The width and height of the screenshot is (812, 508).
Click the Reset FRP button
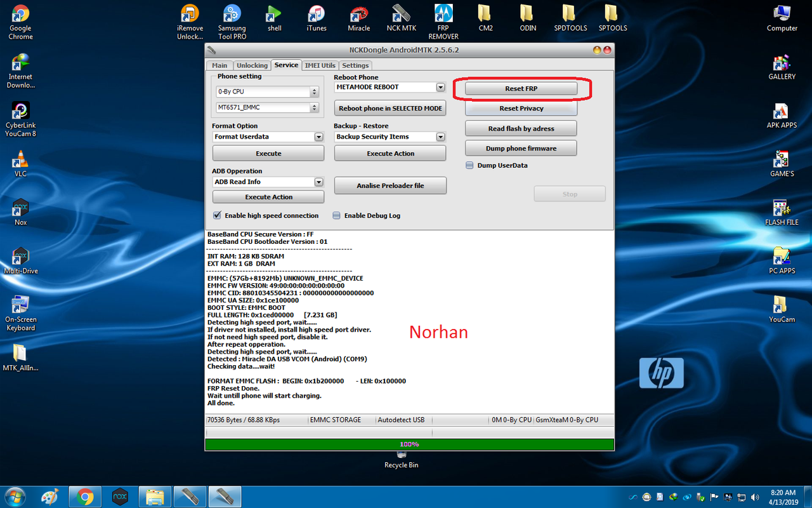(x=521, y=89)
